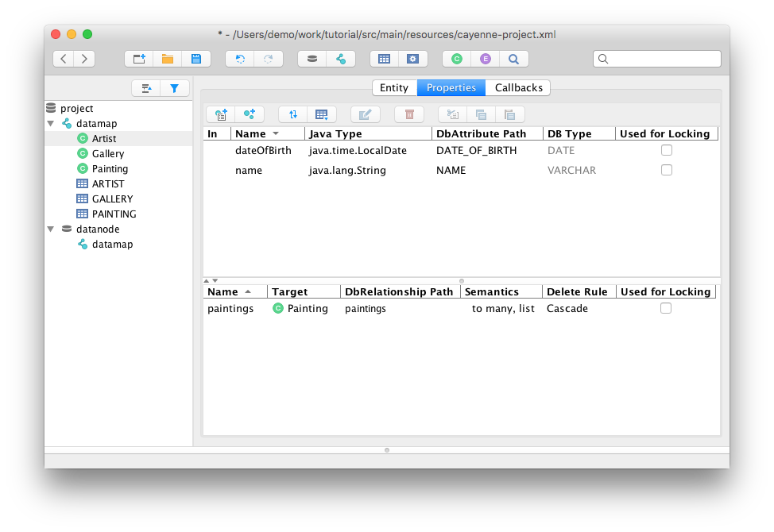The height and width of the screenshot is (532, 774).
Task: Click the add attribute icon
Action: [x=221, y=114]
